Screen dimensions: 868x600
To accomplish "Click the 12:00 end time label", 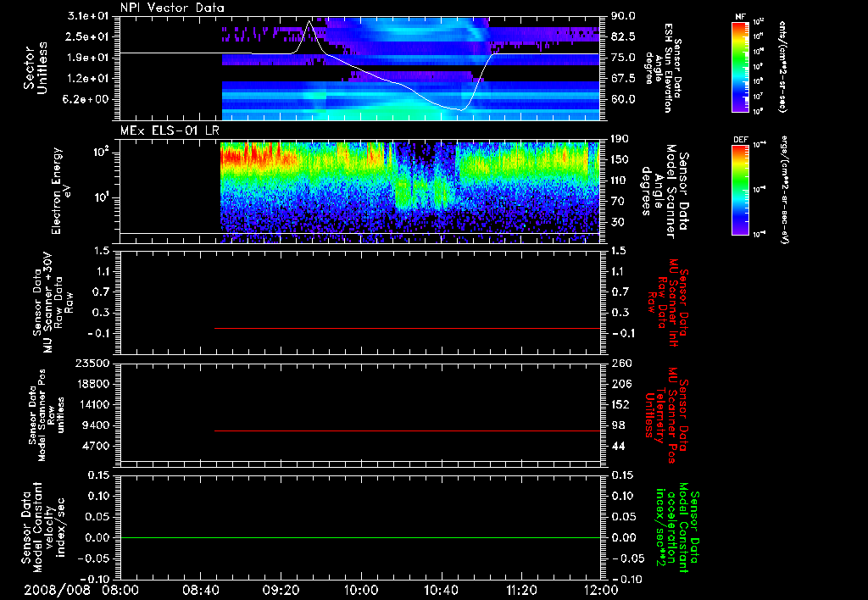I will [x=601, y=590].
